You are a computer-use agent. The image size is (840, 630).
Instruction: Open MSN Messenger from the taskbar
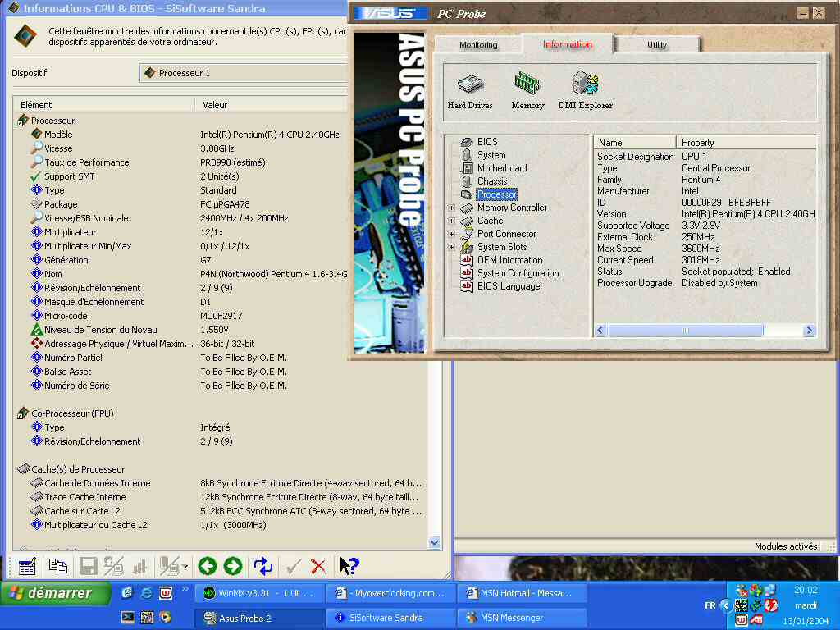click(521, 618)
